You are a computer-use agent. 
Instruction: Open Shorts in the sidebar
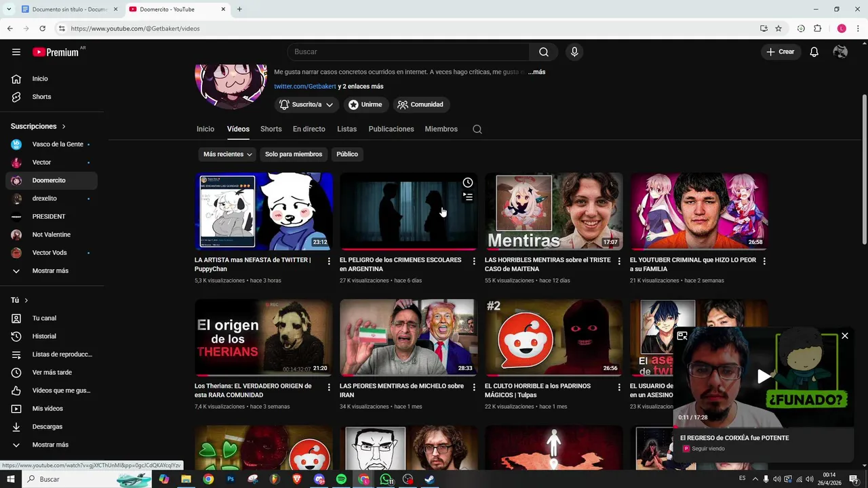point(52,97)
